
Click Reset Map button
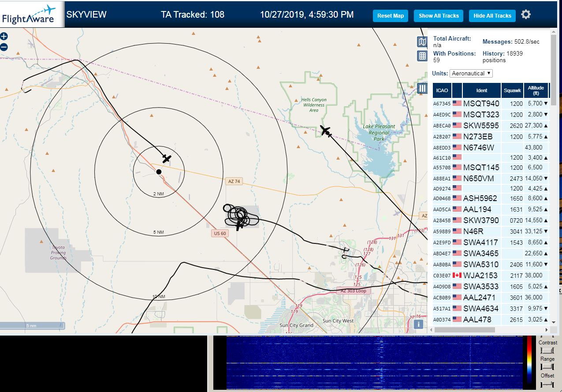(391, 15)
